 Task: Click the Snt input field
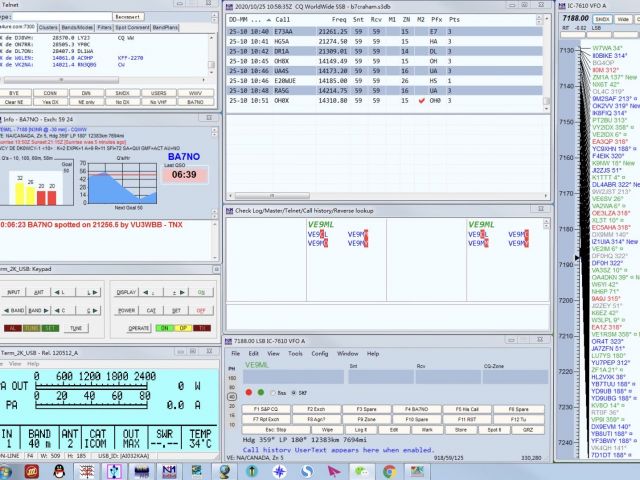point(380,377)
